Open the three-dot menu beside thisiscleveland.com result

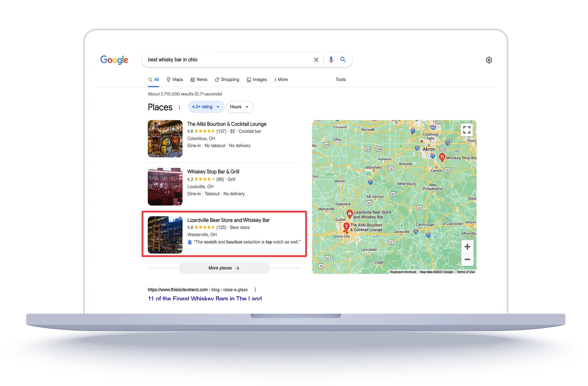point(255,289)
